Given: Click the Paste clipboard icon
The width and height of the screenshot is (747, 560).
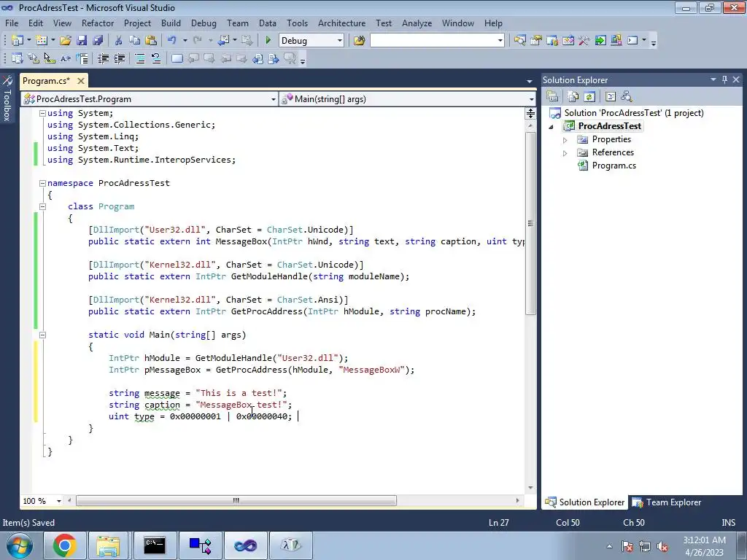Looking at the screenshot, I should (150, 41).
